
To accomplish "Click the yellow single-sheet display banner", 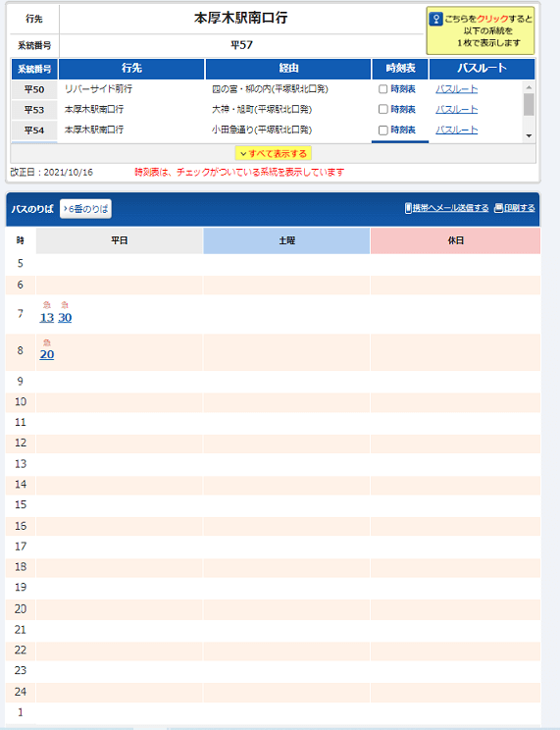I will point(481,30).
